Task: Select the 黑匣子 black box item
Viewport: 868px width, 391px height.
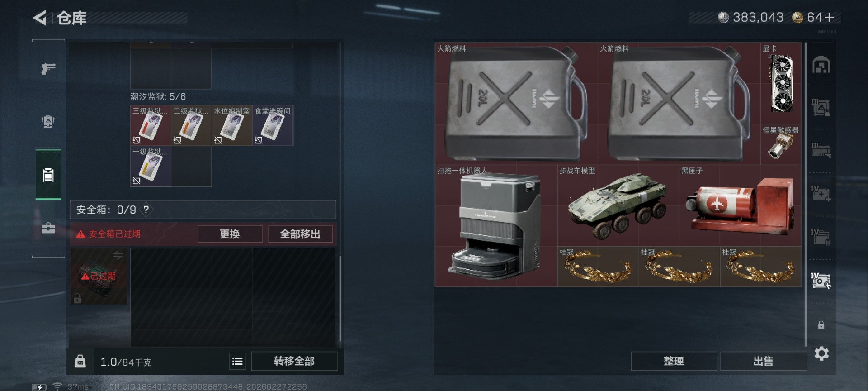Action: (740, 205)
